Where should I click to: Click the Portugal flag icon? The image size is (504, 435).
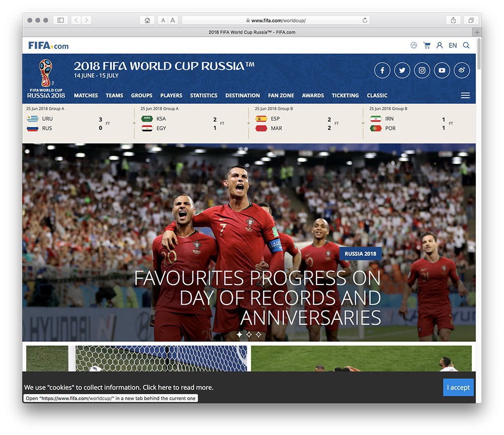click(376, 128)
